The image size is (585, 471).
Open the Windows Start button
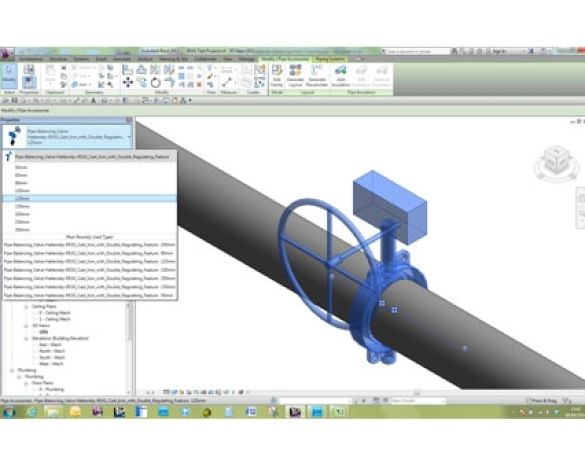pos(9,412)
